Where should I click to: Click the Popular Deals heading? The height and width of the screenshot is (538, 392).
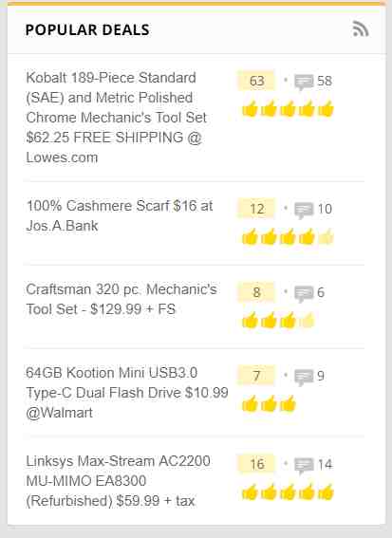point(87,29)
